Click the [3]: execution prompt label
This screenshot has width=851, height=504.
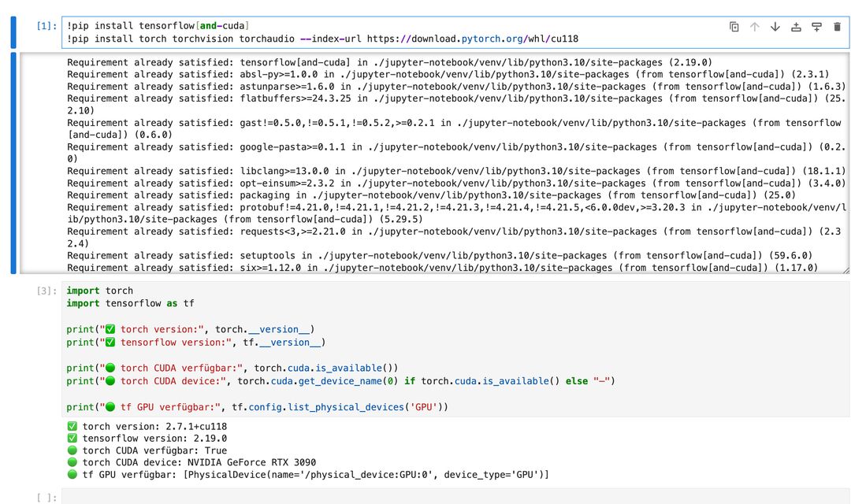tap(46, 291)
